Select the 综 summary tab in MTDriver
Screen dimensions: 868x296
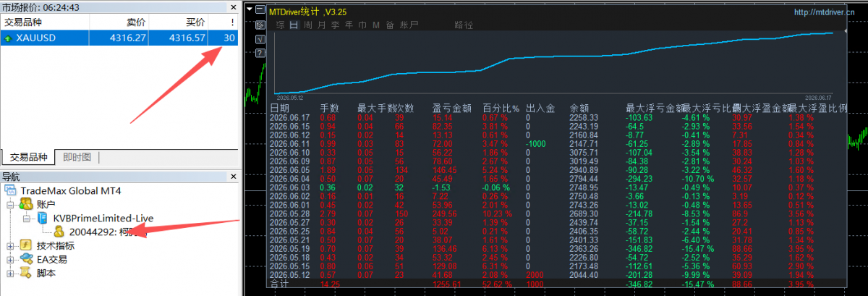point(280,25)
